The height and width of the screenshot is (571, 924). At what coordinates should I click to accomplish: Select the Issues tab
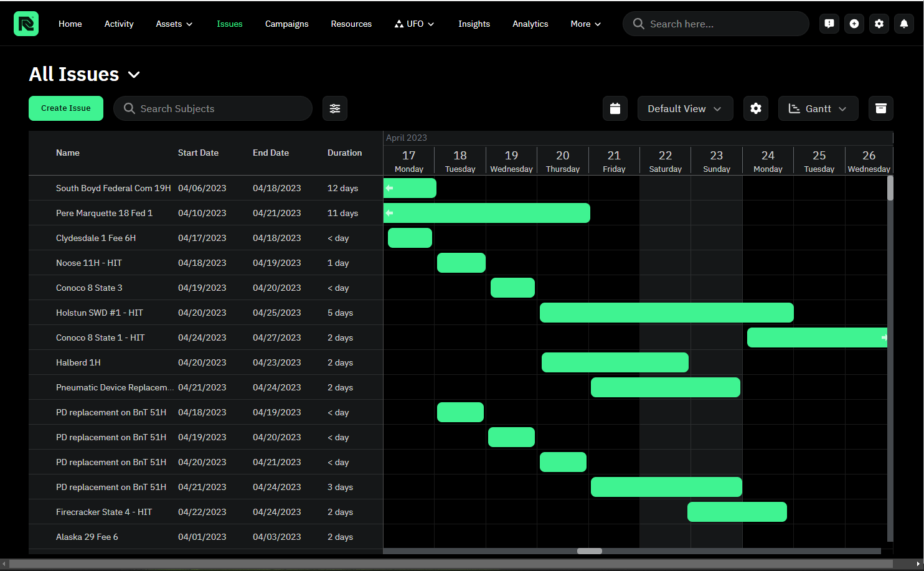[230, 24]
